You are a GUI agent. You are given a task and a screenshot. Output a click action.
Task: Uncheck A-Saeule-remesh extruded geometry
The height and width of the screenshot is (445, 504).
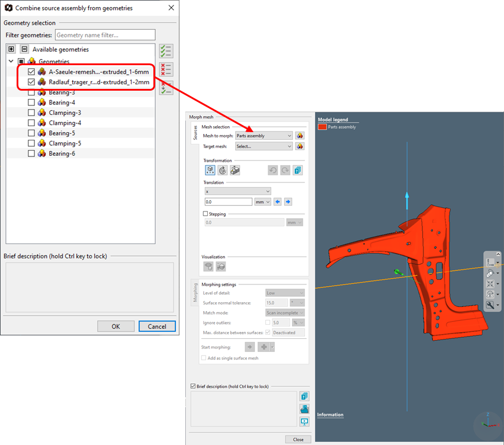click(x=31, y=72)
